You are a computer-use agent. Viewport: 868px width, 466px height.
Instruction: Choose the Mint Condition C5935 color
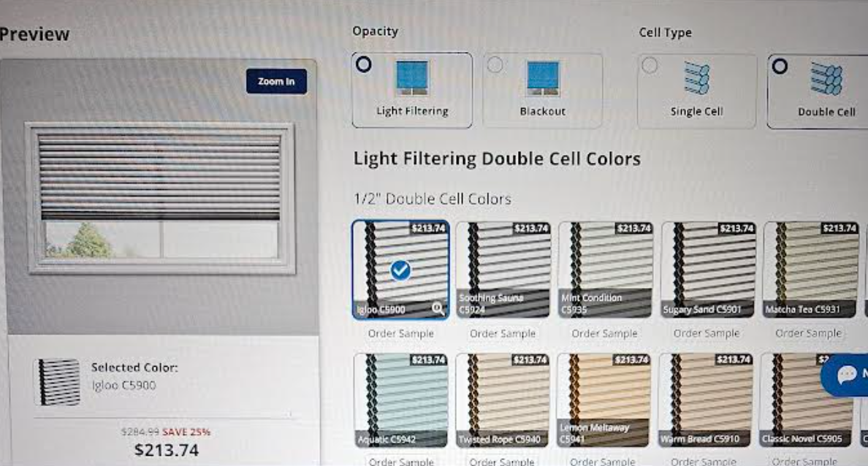605,270
